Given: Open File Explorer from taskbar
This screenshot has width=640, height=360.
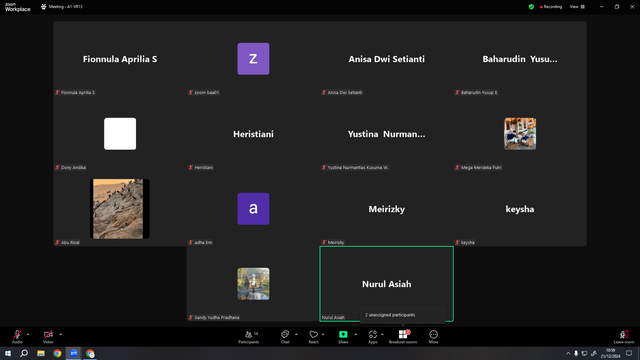Looking at the screenshot, I should point(41,353).
